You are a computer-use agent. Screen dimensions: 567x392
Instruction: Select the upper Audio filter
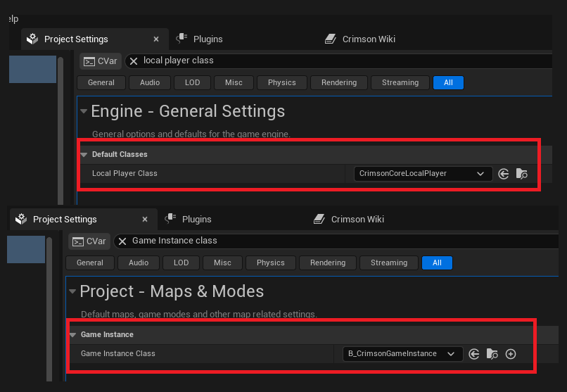150,82
